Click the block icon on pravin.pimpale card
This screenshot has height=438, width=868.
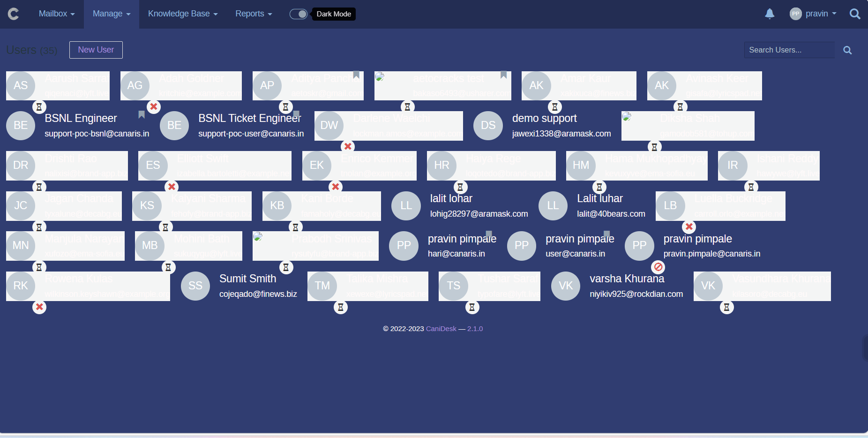[658, 267]
